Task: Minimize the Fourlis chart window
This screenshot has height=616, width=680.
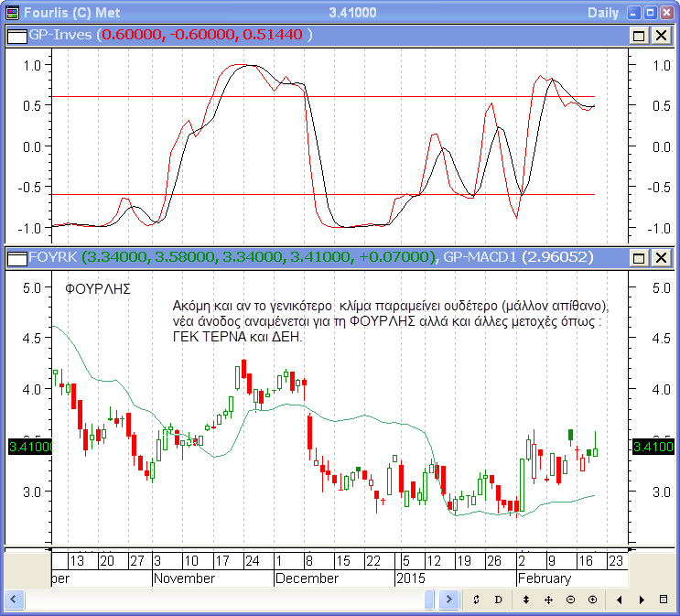Action: click(x=633, y=13)
